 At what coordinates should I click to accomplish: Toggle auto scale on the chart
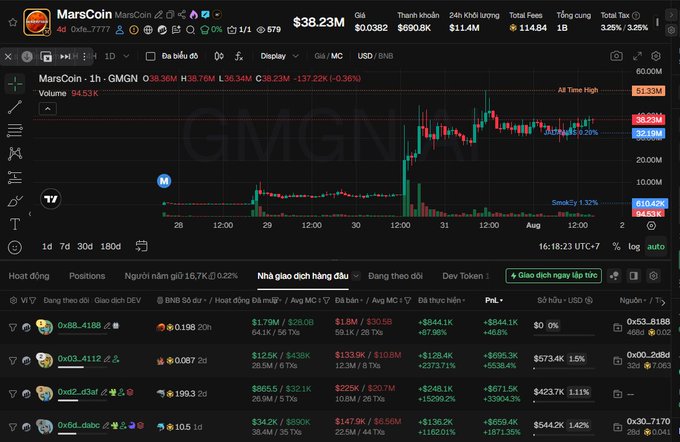[x=656, y=246]
